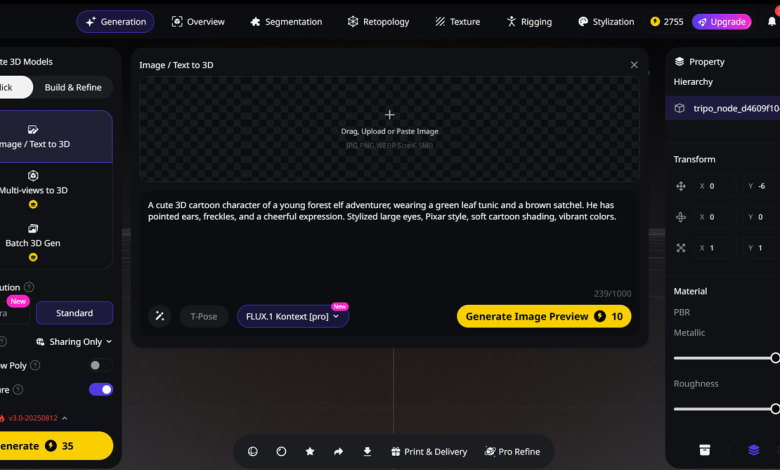Viewport: 780px width, 470px height.
Task: Enable the Low Poly toggle
Action: (101, 366)
